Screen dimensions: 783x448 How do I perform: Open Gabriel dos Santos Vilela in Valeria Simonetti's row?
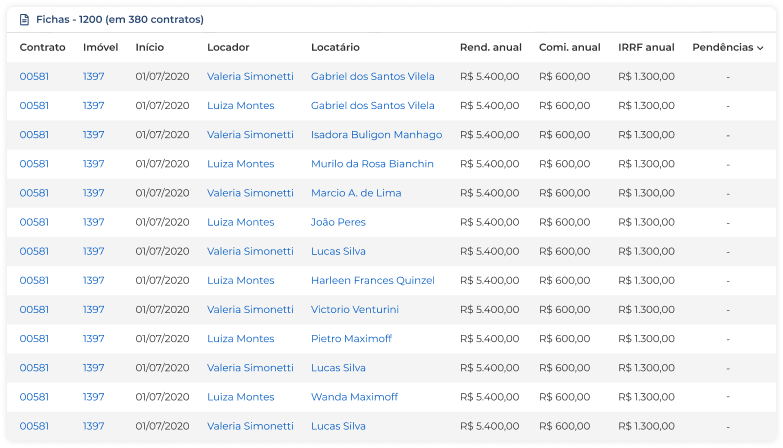[x=373, y=76]
